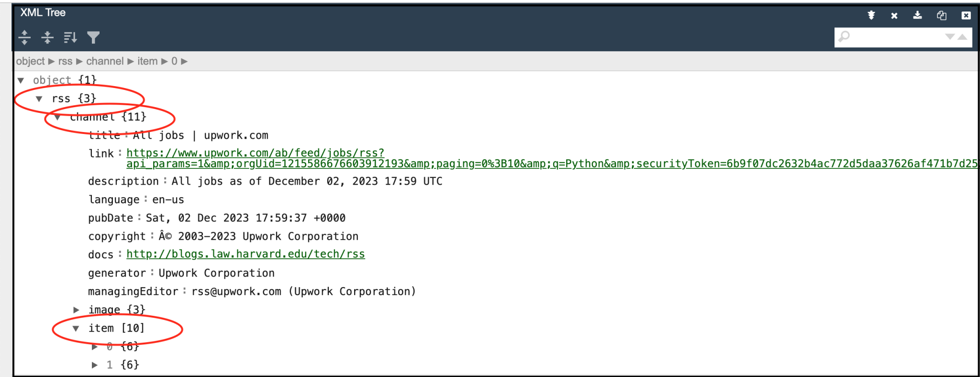
Task: Click the triple down-arrow icon in header
Action: pyautogui.click(x=871, y=15)
